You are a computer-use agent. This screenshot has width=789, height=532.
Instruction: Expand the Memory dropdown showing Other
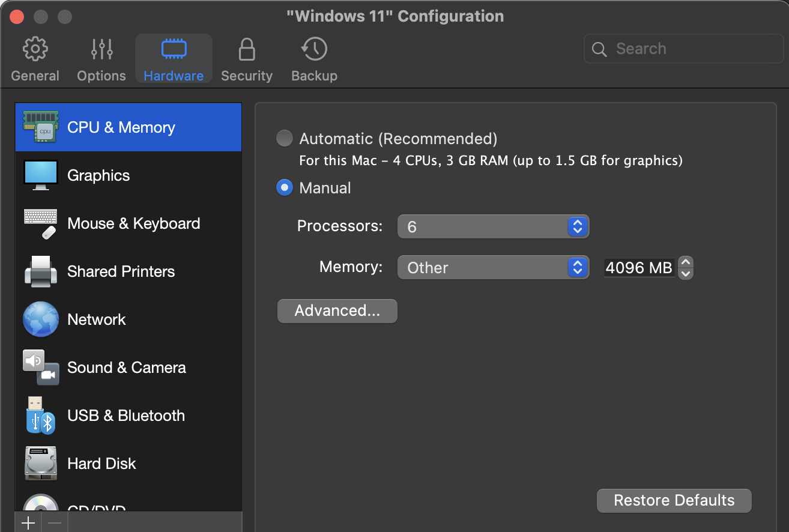coord(492,267)
